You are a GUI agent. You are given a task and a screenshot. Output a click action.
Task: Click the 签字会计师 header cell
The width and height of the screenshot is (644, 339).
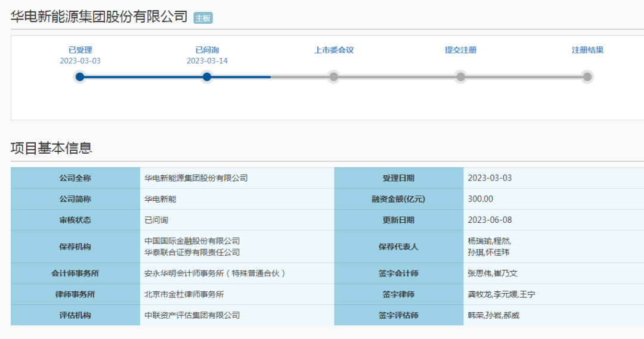pyautogui.click(x=399, y=273)
